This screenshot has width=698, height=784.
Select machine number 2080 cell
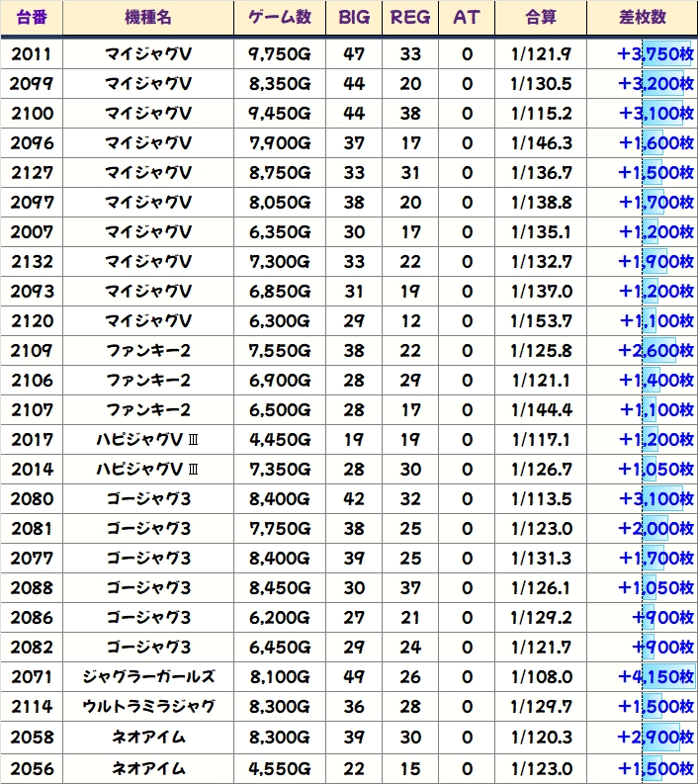click(x=32, y=499)
